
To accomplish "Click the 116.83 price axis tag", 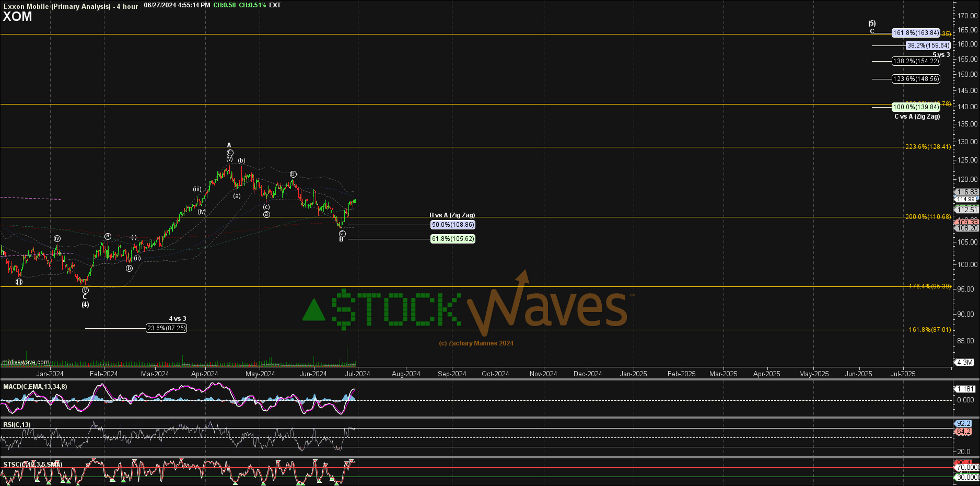I will point(966,192).
